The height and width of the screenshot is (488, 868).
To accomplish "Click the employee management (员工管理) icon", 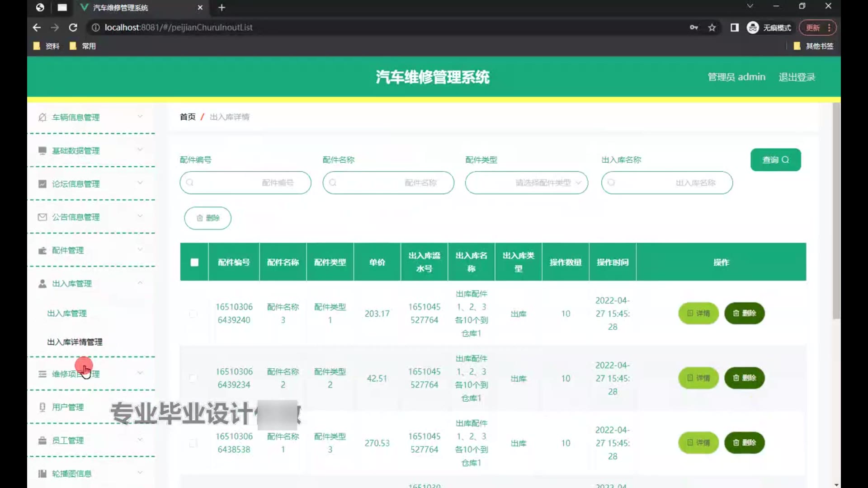I will 42,441.
